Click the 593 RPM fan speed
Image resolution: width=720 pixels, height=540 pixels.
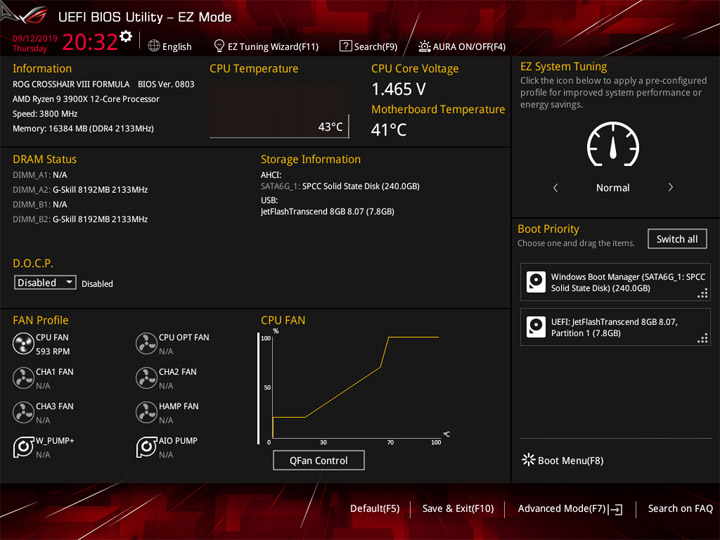point(53,351)
